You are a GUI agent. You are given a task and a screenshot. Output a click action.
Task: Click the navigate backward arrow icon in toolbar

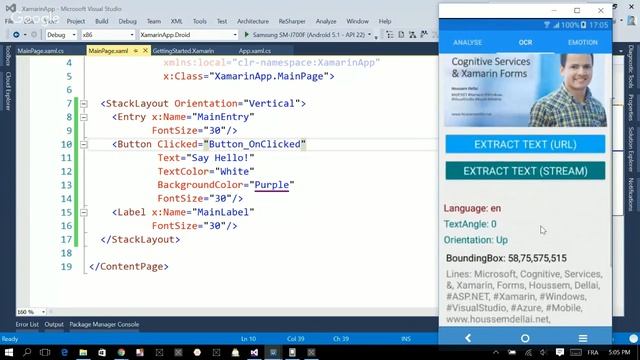[16, 35]
